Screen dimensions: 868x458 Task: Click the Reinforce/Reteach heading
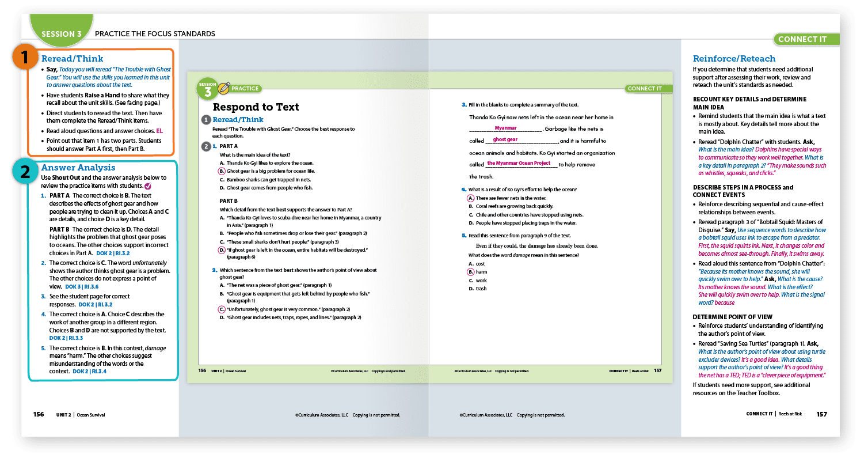[734, 59]
